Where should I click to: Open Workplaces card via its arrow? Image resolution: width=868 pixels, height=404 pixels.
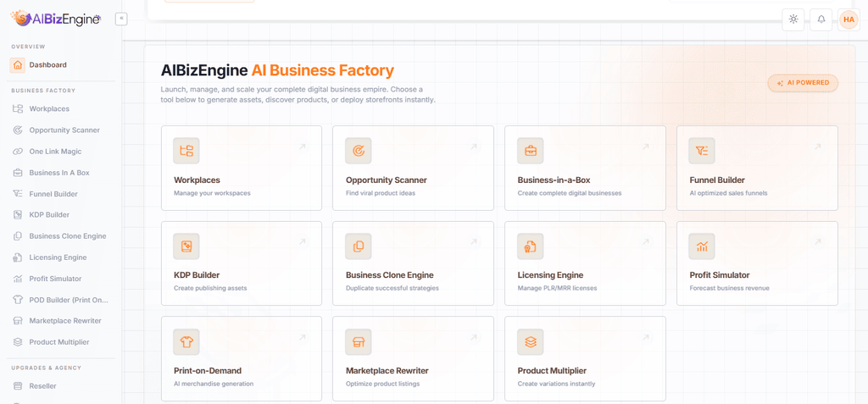[x=303, y=147]
